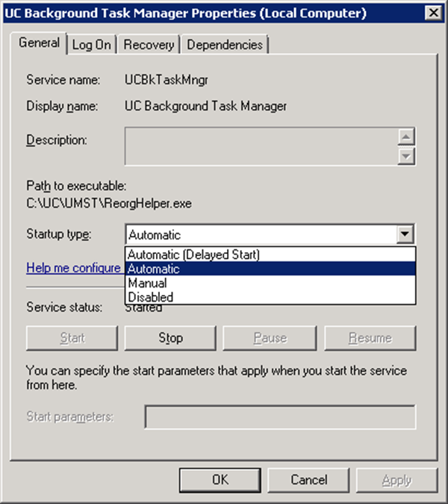Switch to the Recovery tab
This screenshot has width=448, height=504.
[x=149, y=45]
